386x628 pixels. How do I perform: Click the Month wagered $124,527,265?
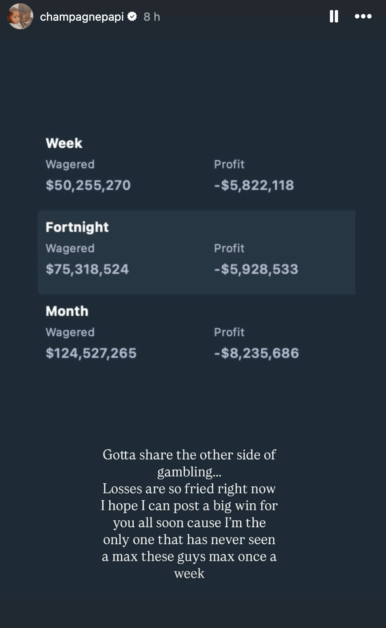click(91, 353)
